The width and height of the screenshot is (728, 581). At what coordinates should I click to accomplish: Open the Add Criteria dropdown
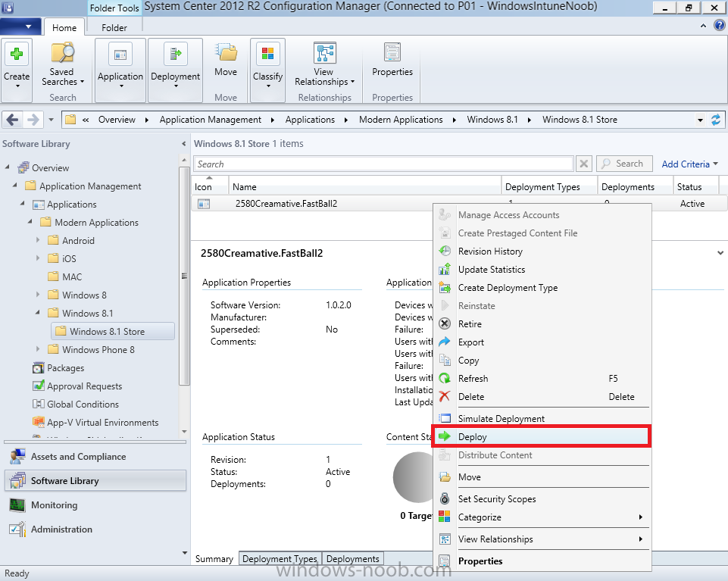point(689,164)
